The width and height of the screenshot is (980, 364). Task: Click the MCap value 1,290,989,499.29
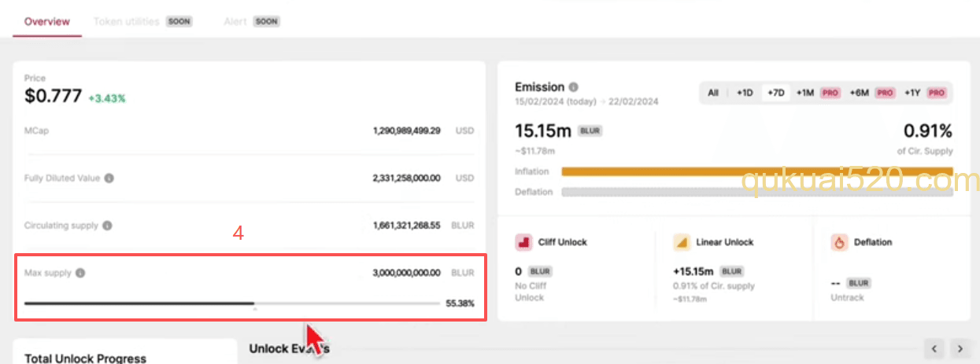406,131
